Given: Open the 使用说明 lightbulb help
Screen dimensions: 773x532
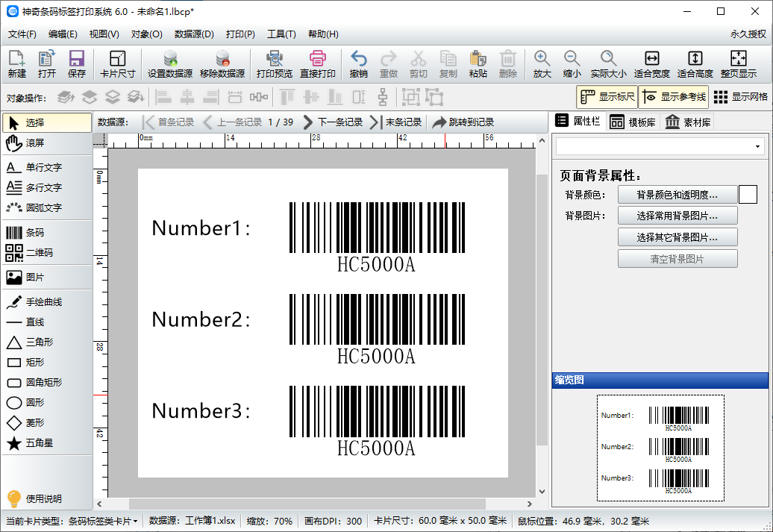Looking at the screenshot, I should pos(34,498).
